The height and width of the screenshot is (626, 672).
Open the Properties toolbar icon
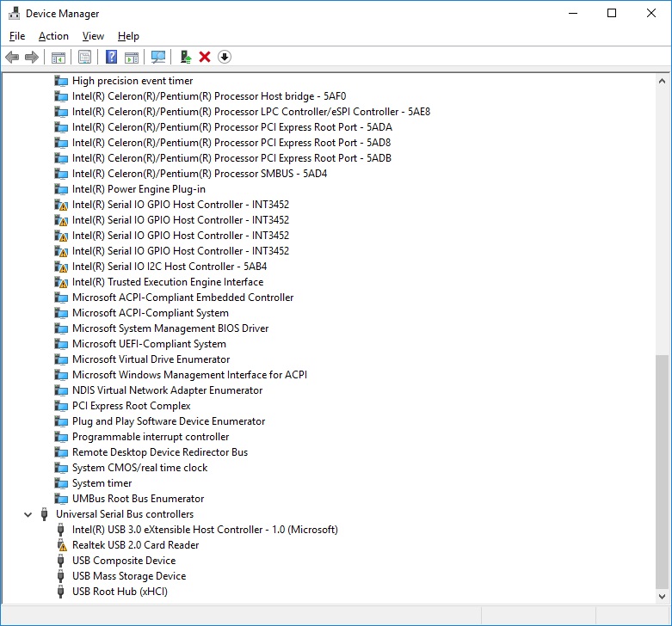pos(85,57)
